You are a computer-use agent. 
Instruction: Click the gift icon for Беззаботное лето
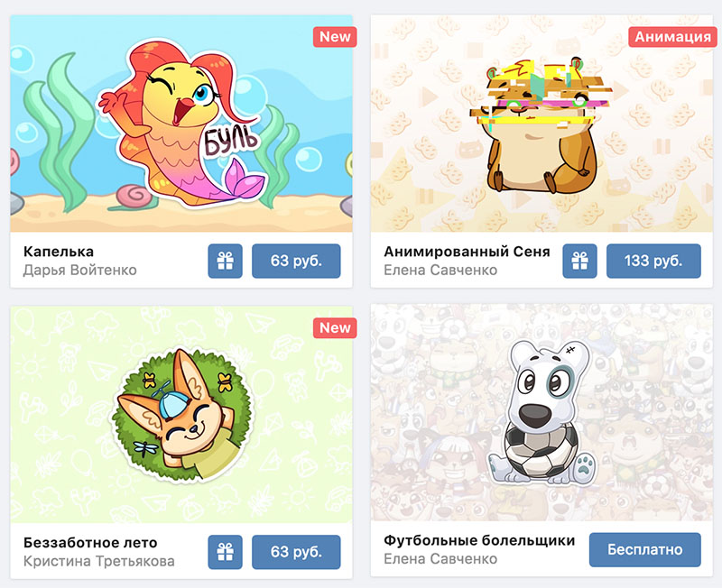click(225, 552)
